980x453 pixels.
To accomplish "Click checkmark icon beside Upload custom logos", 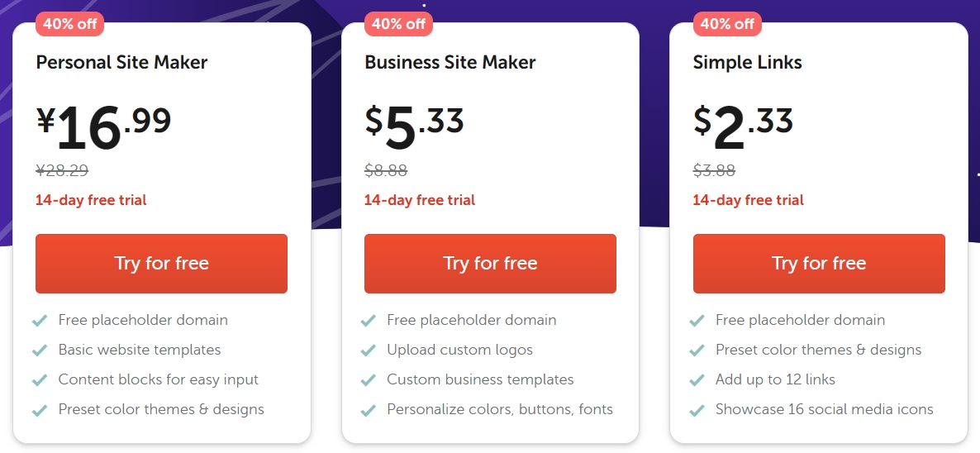I will [369, 350].
